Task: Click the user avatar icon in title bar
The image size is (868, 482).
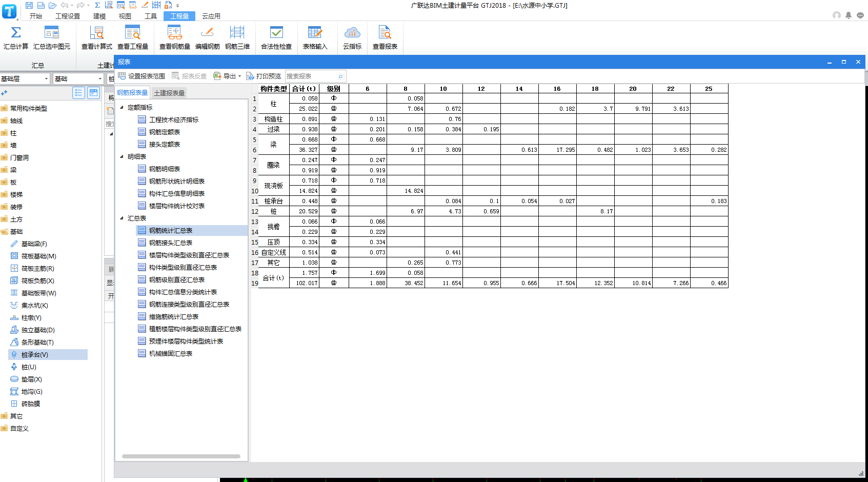Action: click(x=837, y=15)
